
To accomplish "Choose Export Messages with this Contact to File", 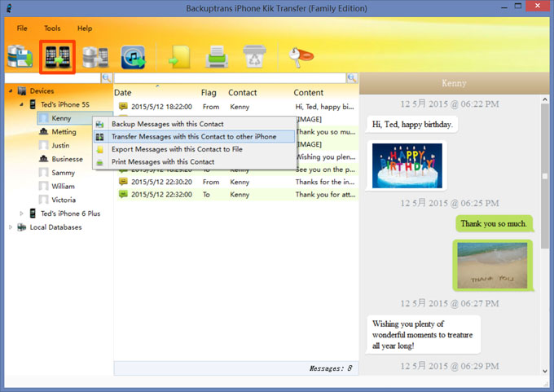I will pyautogui.click(x=194, y=149).
